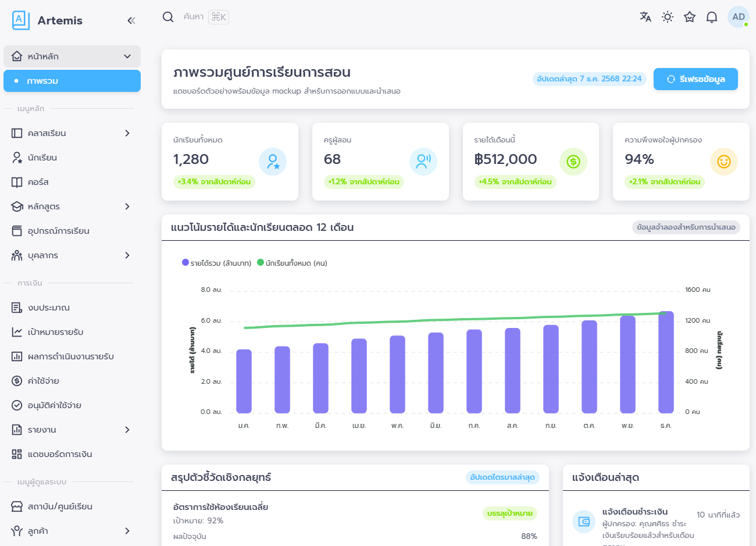
Task: Expand the คลาสเรียน submenu
Action: [127, 133]
